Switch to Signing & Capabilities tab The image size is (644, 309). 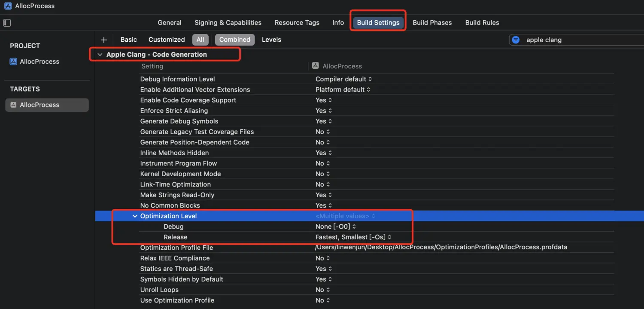228,23
